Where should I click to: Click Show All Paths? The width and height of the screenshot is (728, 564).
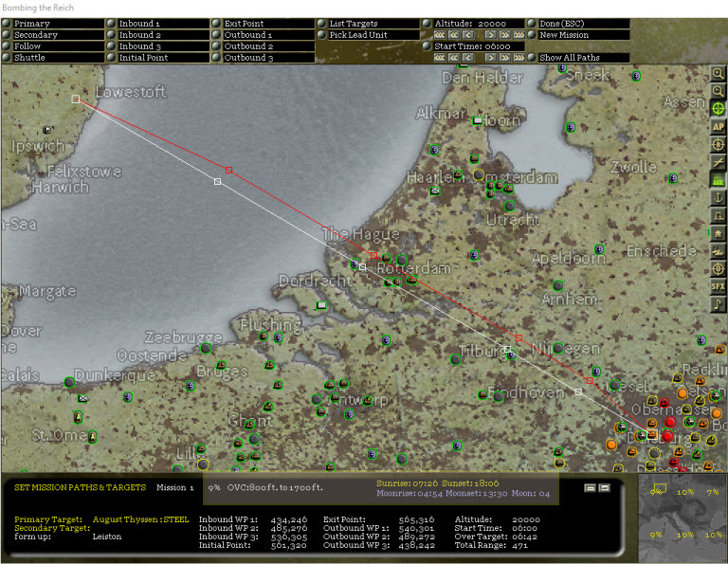tap(578, 58)
